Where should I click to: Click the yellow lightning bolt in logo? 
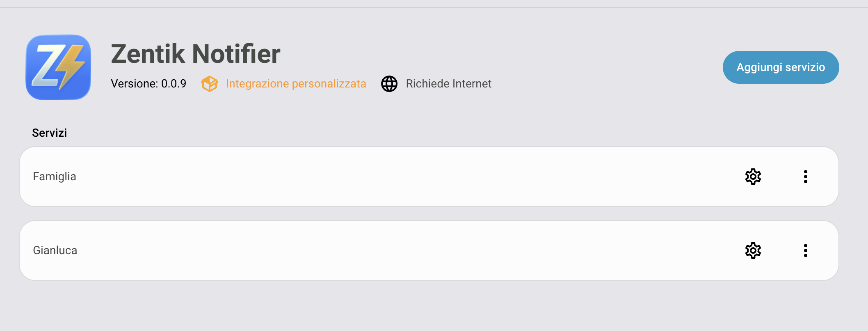tap(71, 66)
